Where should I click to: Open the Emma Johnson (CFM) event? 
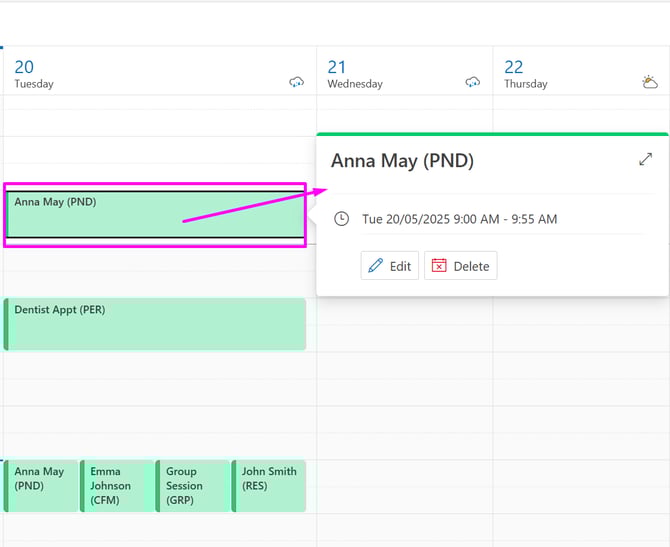117,485
